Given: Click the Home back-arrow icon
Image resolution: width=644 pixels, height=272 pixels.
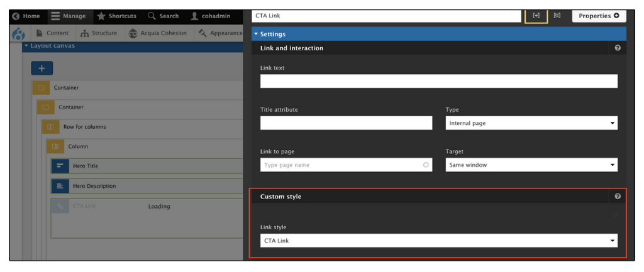Looking at the screenshot, I should click(16, 16).
